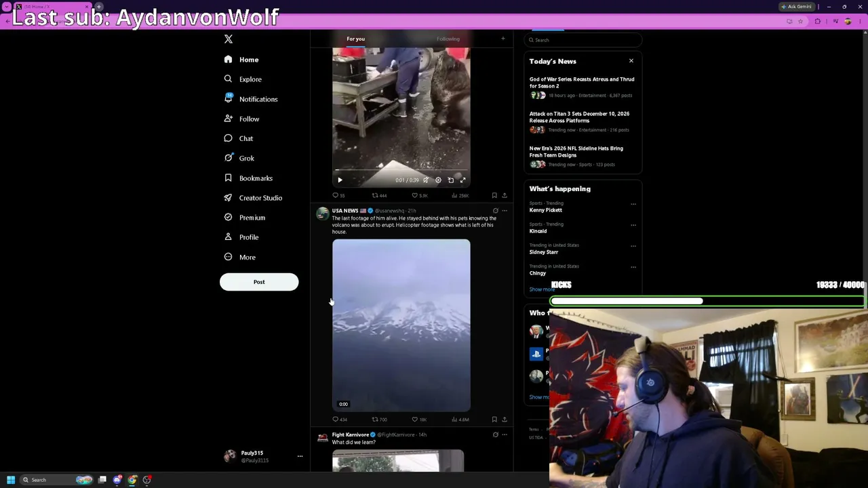868x488 pixels.
Task: Share the USA NEWS post
Action: [505, 420]
